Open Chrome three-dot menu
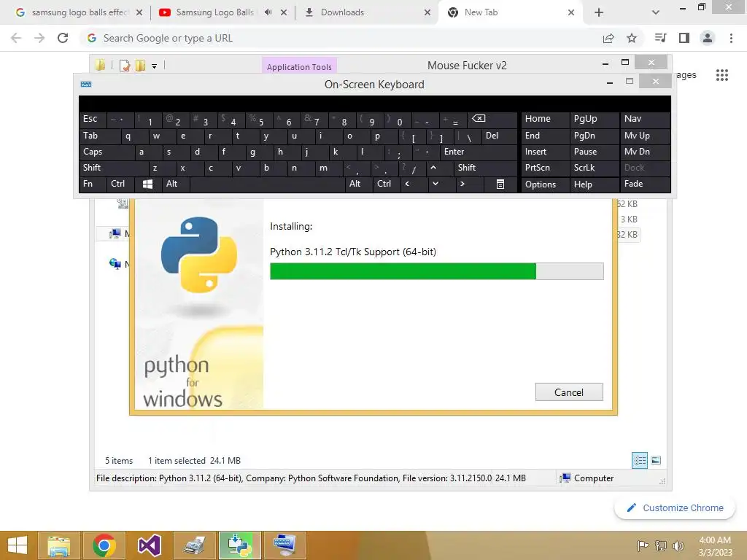 (x=731, y=38)
